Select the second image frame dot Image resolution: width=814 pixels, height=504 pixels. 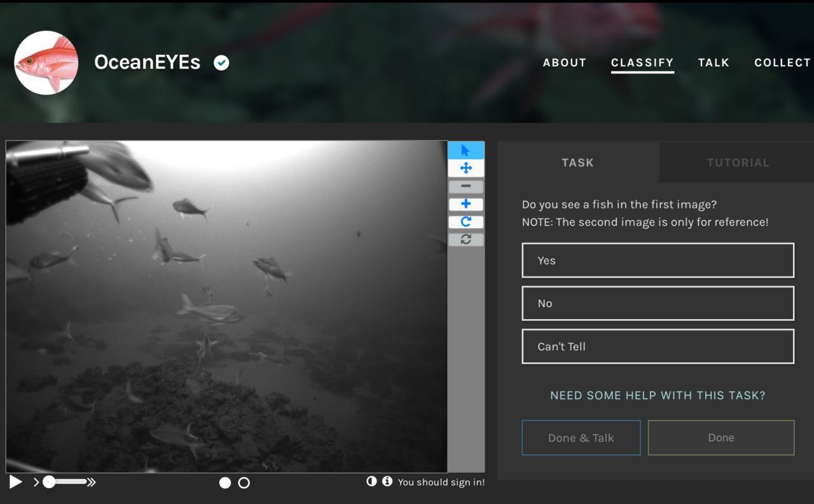click(x=244, y=483)
